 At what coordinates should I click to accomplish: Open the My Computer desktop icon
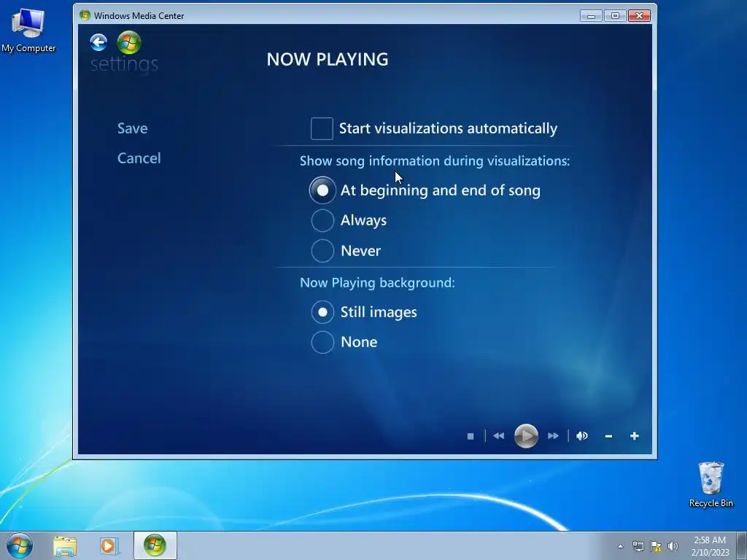28,31
